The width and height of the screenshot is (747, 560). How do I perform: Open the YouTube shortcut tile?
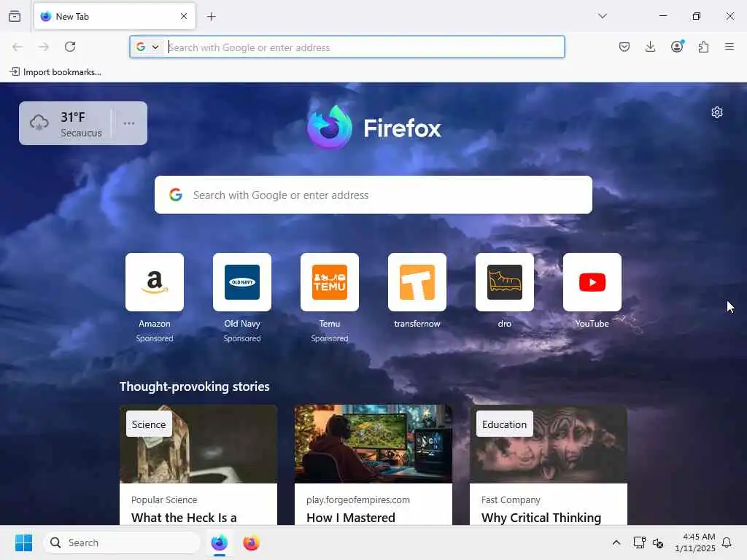592,282
